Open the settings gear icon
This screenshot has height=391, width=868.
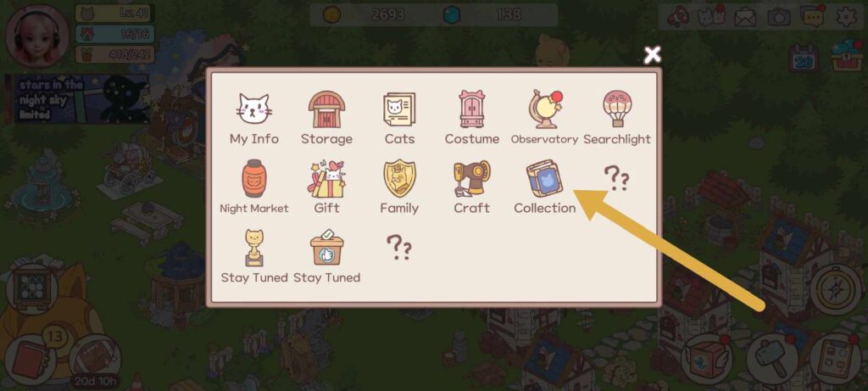(x=846, y=17)
